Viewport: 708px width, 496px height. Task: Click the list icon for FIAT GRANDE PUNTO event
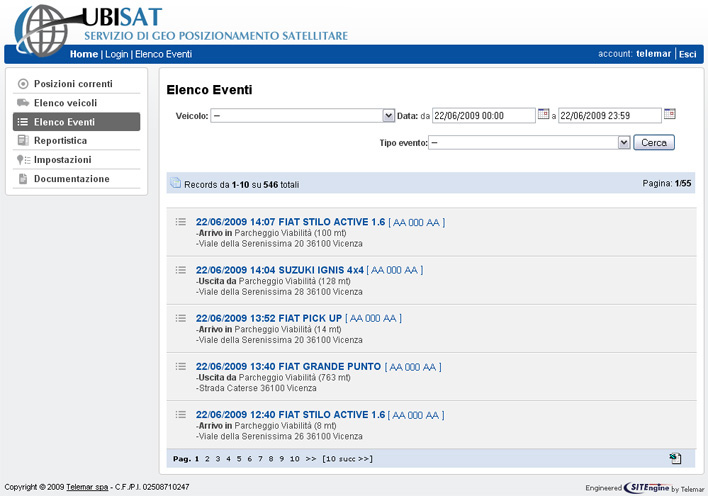[181, 366]
